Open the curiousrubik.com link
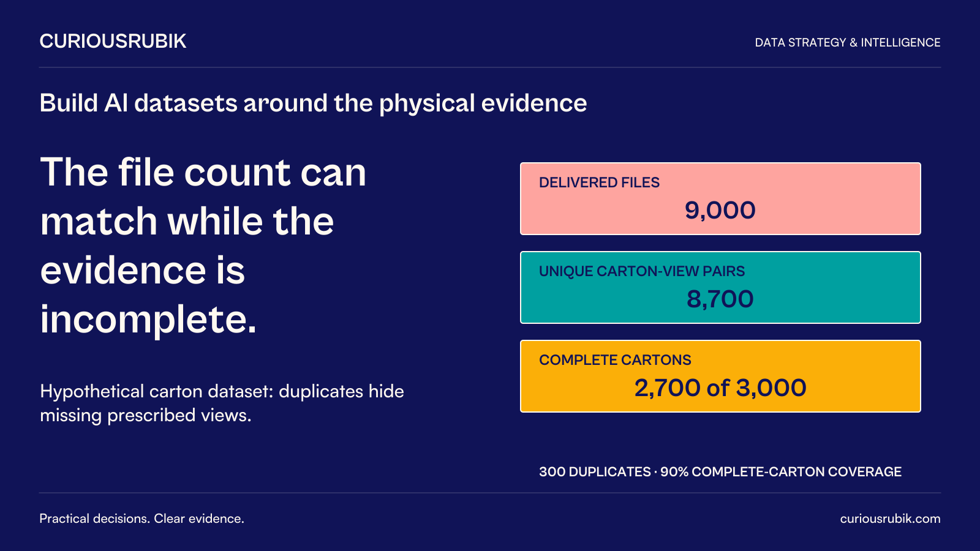Image resolution: width=980 pixels, height=551 pixels. point(890,519)
